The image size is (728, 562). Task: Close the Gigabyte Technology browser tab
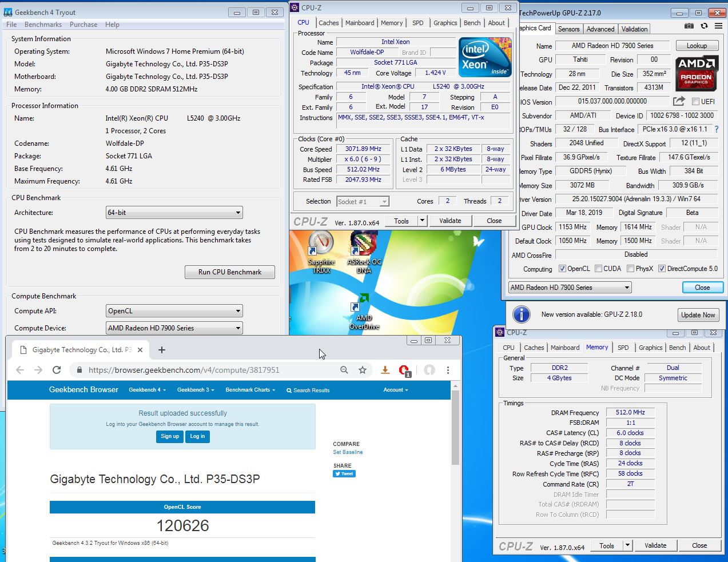[141, 350]
